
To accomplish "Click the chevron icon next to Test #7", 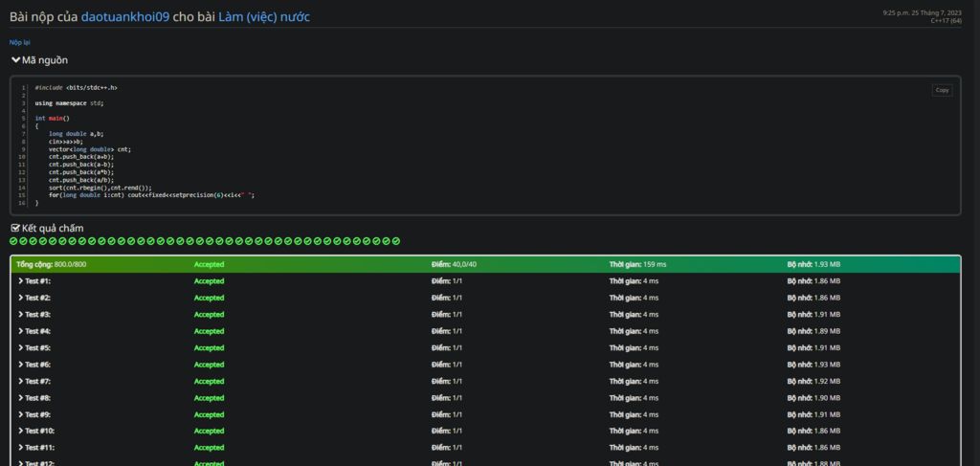I will coord(20,381).
